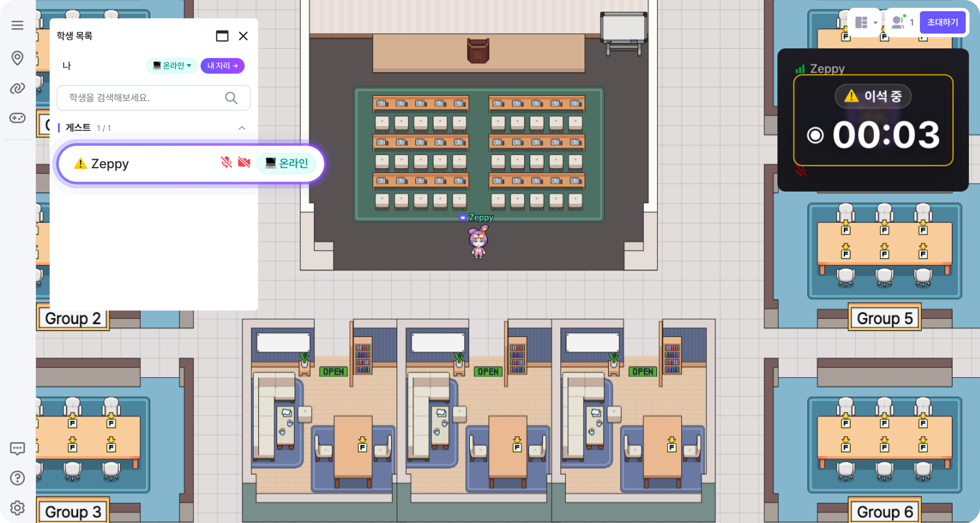
Task: Click the record circle icon by the timer
Action: click(815, 136)
